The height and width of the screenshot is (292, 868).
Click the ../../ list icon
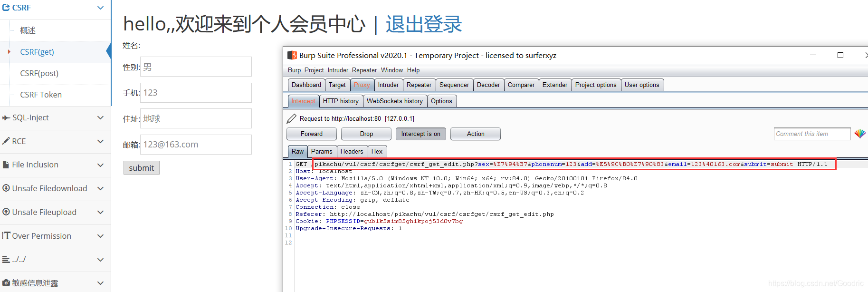pos(6,259)
